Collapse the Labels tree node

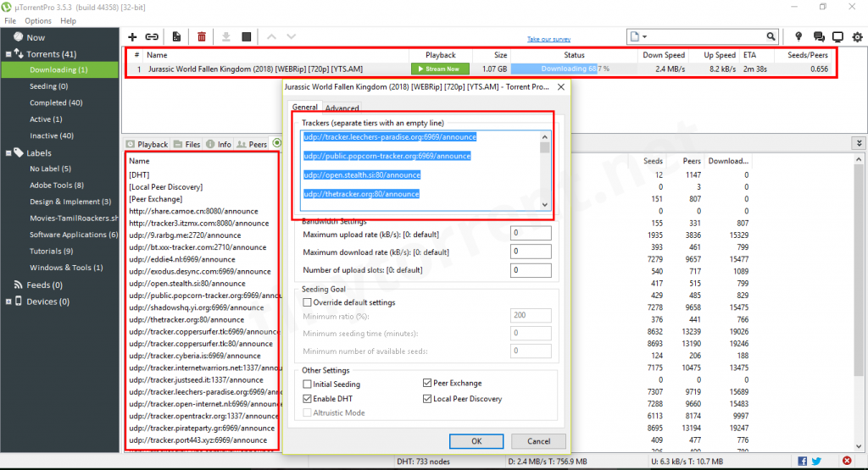[x=8, y=153]
